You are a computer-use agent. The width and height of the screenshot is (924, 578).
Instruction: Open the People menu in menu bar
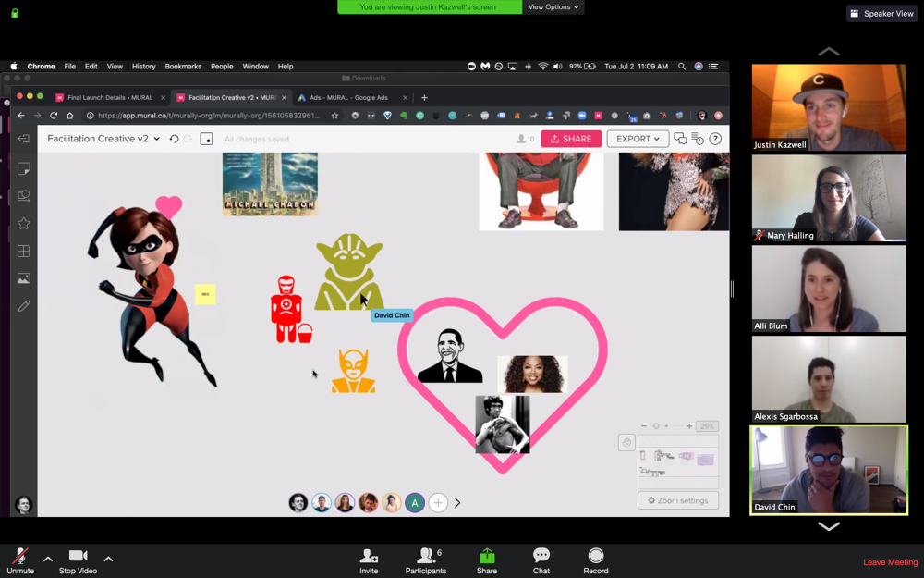222,66
